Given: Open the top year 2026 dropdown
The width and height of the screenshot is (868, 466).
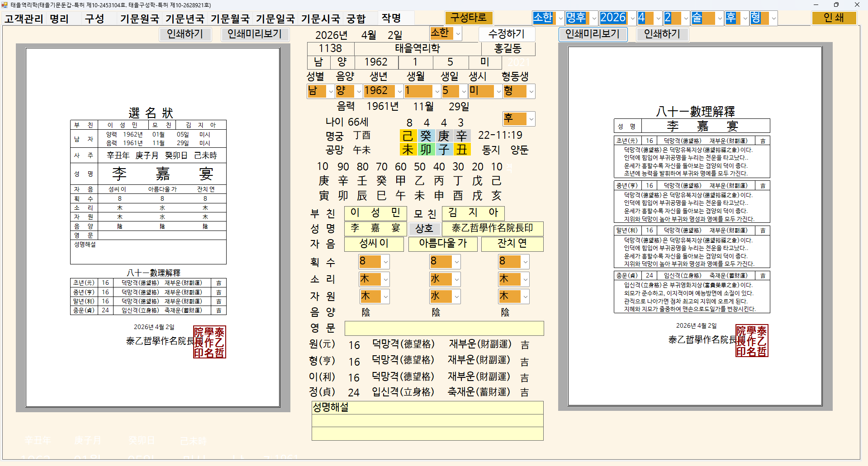Looking at the screenshot, I should coord(632,18).
